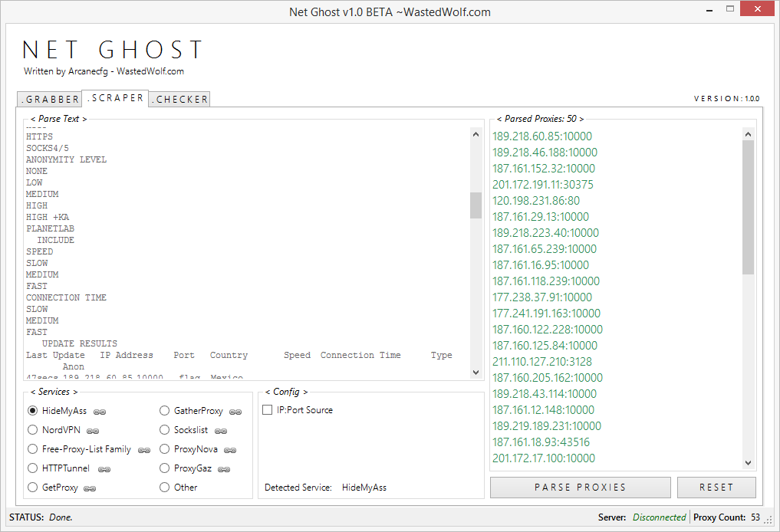Viewport: 780px width, 532px height.
Task: Select proxy 201.172.191.11:30375
Action: pos(543,185)
